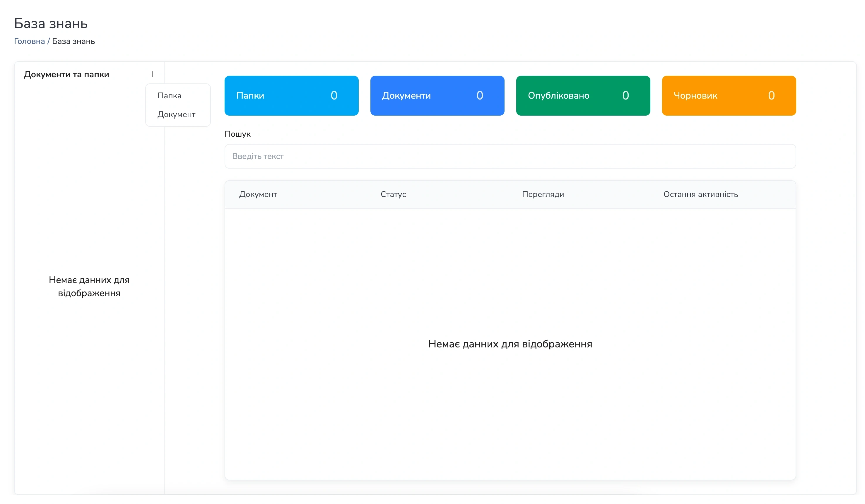This screenshot has height=504, width=865.
Task: Select the Документи counter card
Action: point(437,96)
